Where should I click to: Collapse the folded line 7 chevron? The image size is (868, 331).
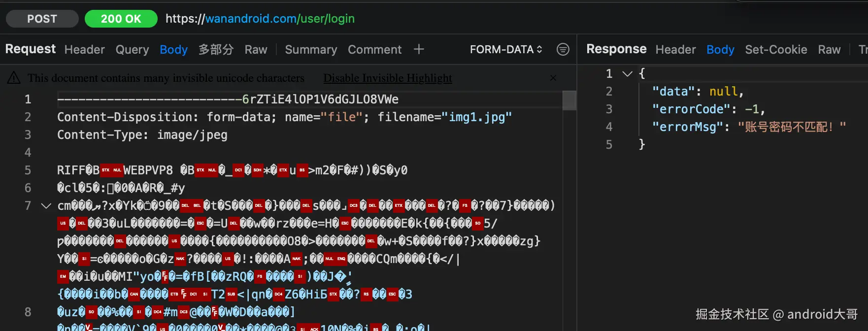tap(46, 205)
